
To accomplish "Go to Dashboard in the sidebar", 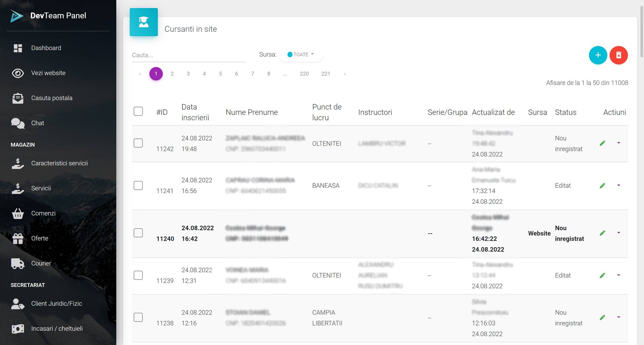I will [46, 48].
